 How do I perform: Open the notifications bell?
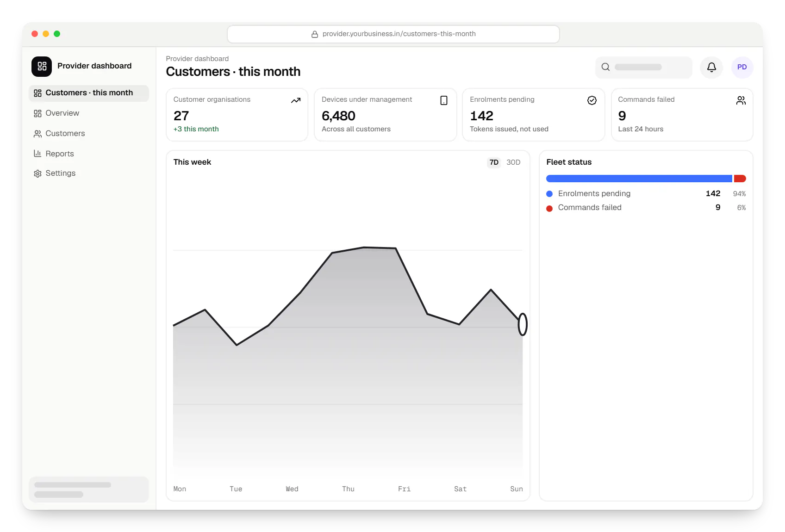[711, 67]
